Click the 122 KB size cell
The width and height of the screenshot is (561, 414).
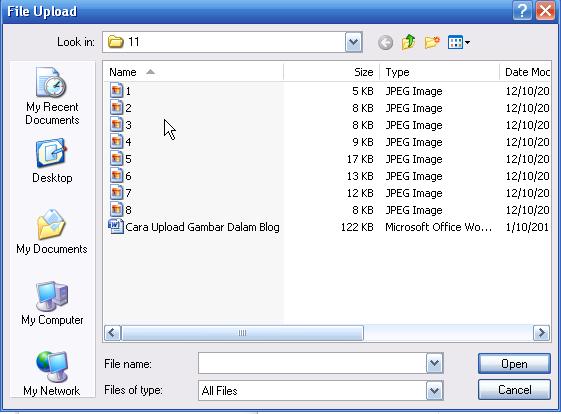point(357,227)
